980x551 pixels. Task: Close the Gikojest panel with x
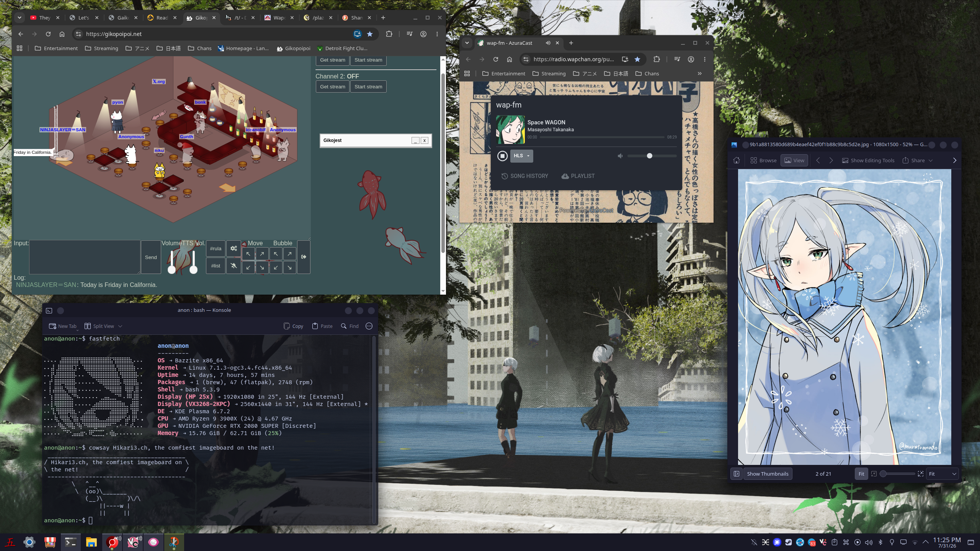point(425,140)
